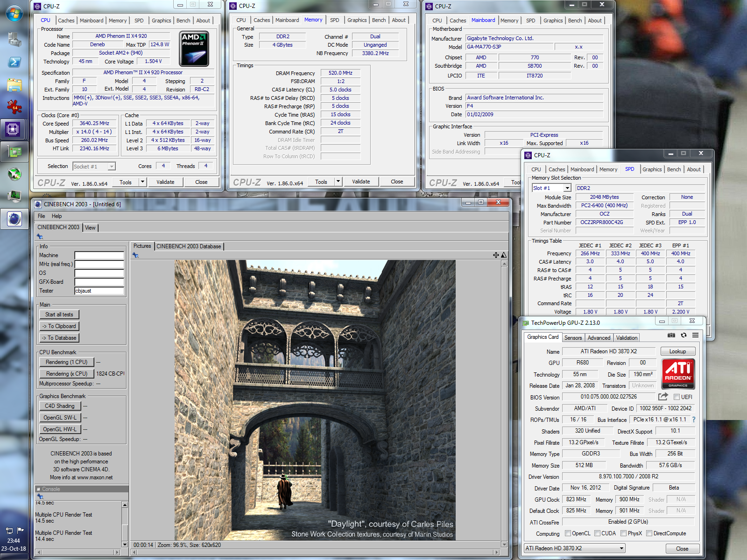Image resolution: width=747 pixels, height=560 pixels.
Task: Open the File menu in CINEBENCH
Action: coord(42,216)
